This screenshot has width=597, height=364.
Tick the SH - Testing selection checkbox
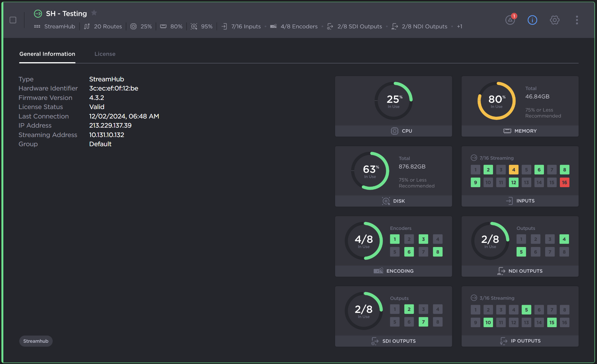[13, 20]
